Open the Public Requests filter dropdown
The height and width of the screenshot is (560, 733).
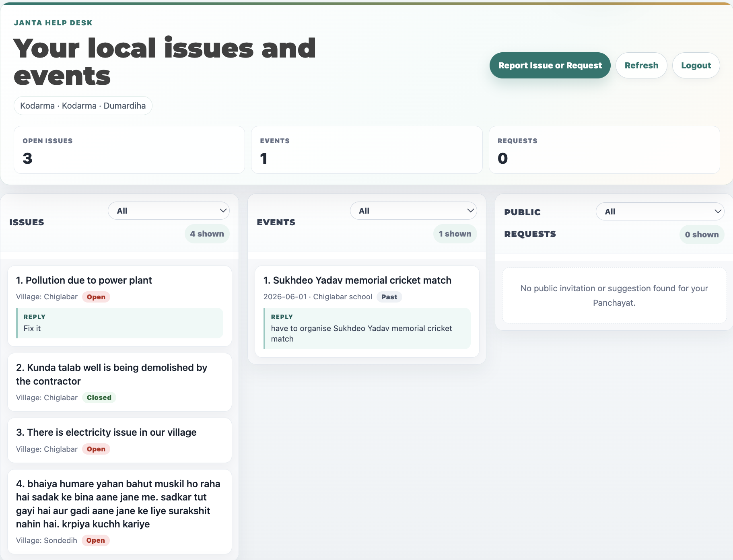coord(660,212)
